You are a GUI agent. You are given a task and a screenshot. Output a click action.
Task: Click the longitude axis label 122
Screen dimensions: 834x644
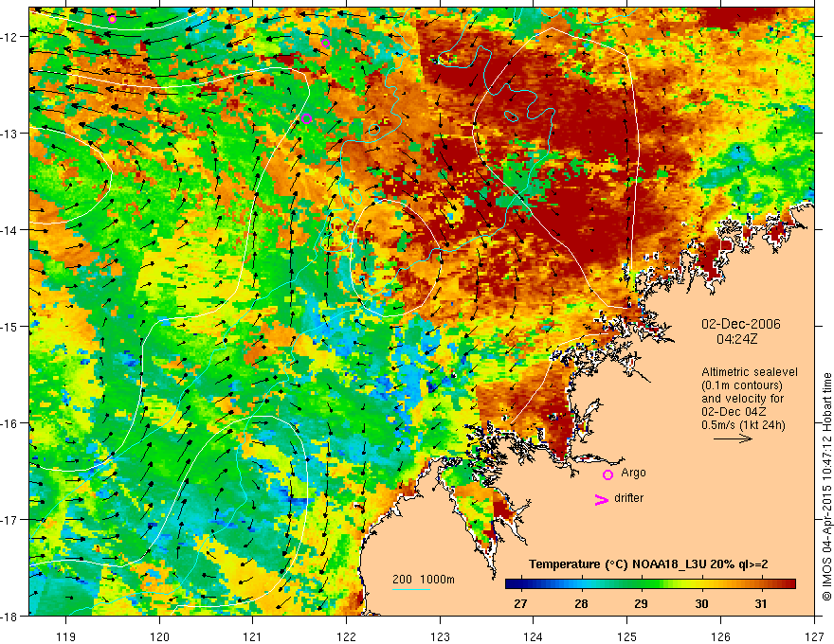tap(346, 636)
